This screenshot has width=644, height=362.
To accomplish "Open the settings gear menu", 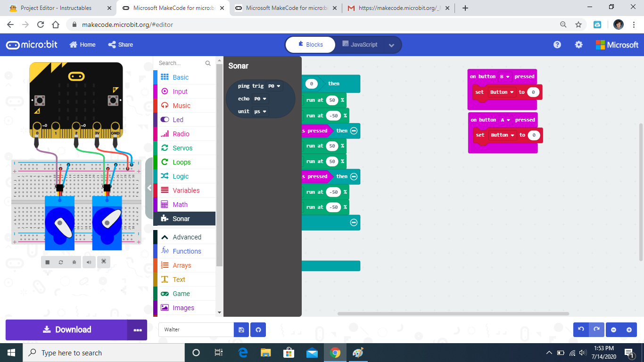I will (x=578, y=45).
